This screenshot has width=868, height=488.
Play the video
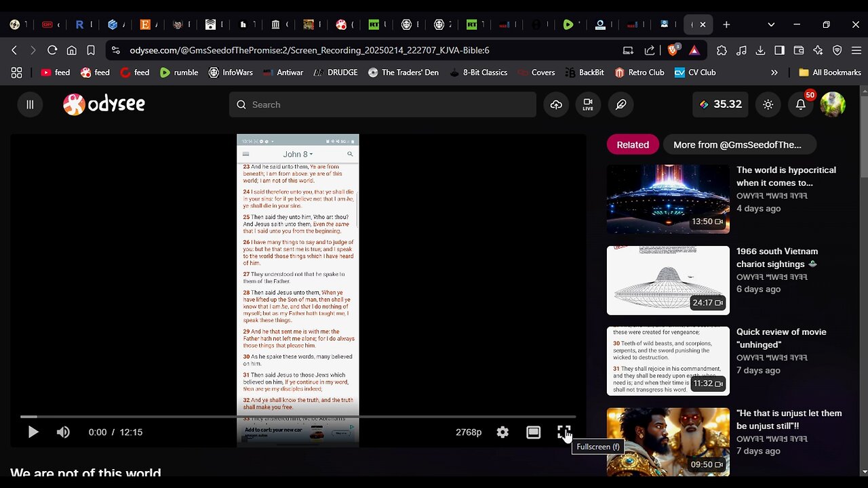pyautogui.click(x=33, y=432)
